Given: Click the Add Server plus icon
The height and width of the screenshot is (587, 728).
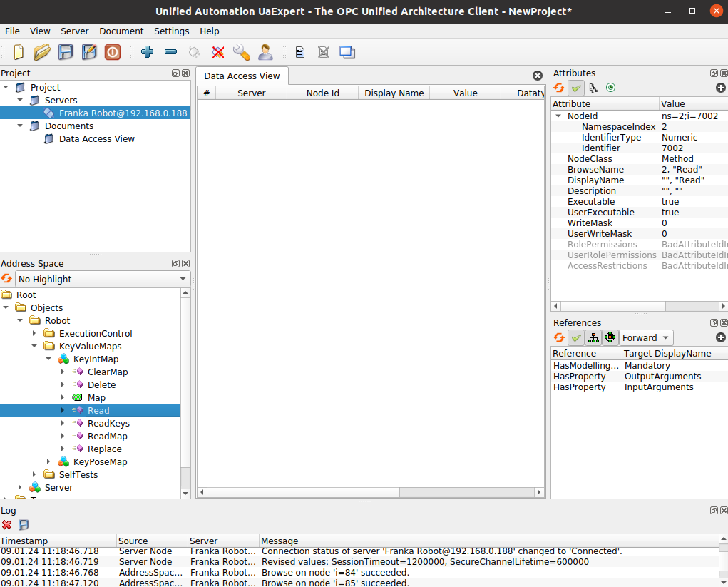Looking at the screenshot, I should (148, 52).
